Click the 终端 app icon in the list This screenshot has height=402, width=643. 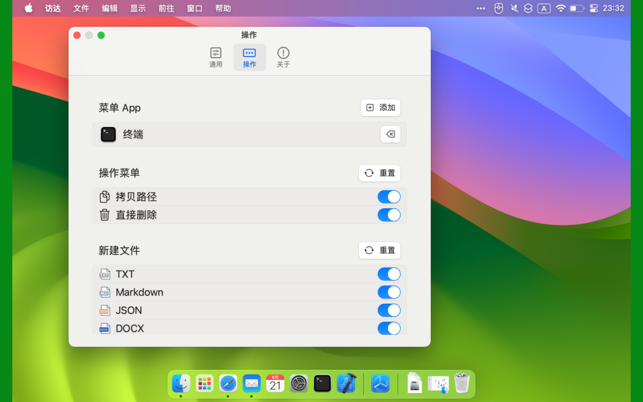pos(108,134)
